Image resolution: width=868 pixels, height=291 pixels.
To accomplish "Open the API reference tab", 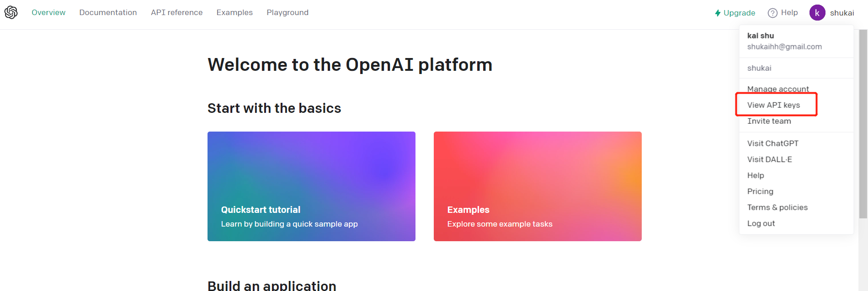I will click(177, 12).
